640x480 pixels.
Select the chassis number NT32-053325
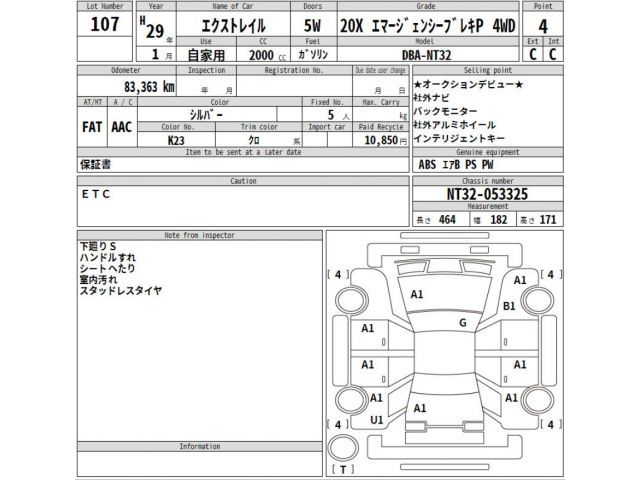pos(487,194)
